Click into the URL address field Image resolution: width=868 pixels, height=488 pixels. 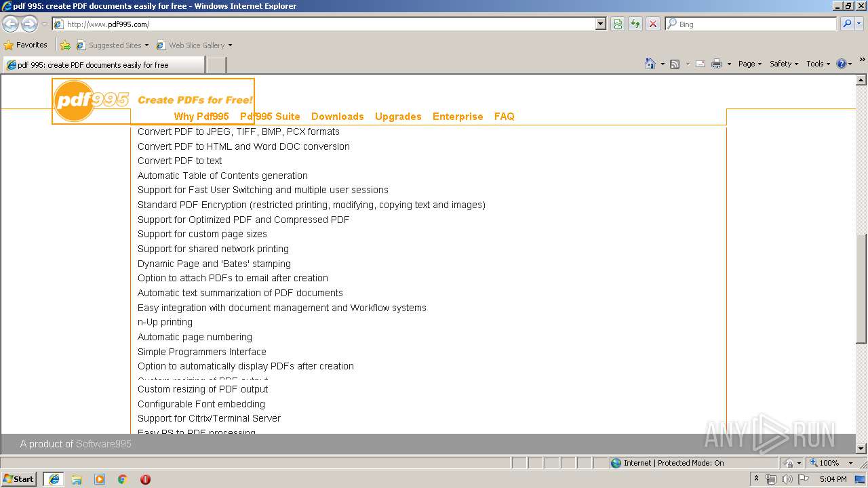330,24
